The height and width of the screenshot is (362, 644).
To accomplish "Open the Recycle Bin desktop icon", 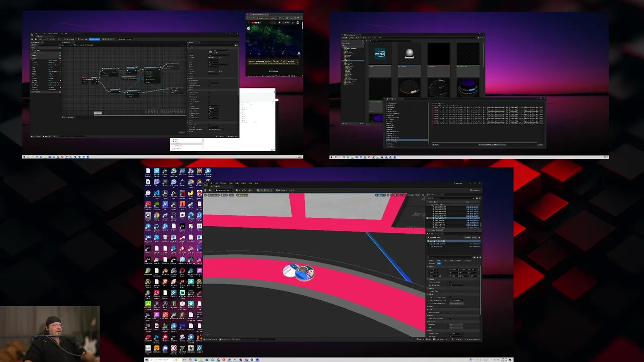I will [165, 237].
